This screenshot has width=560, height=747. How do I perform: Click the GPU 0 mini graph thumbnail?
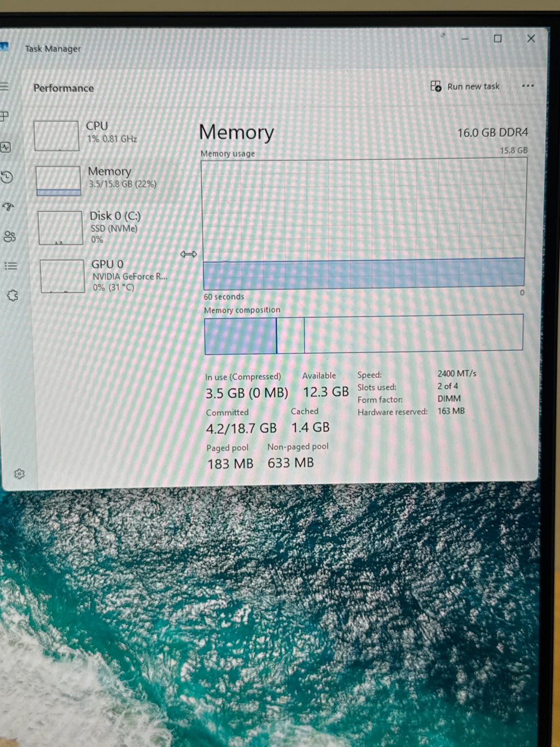pos(62,276)
